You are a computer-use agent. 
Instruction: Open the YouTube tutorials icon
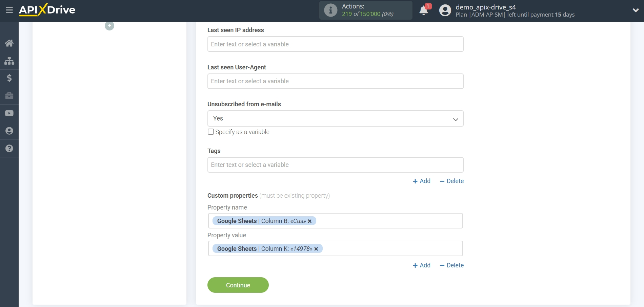[x=9, y=113]
